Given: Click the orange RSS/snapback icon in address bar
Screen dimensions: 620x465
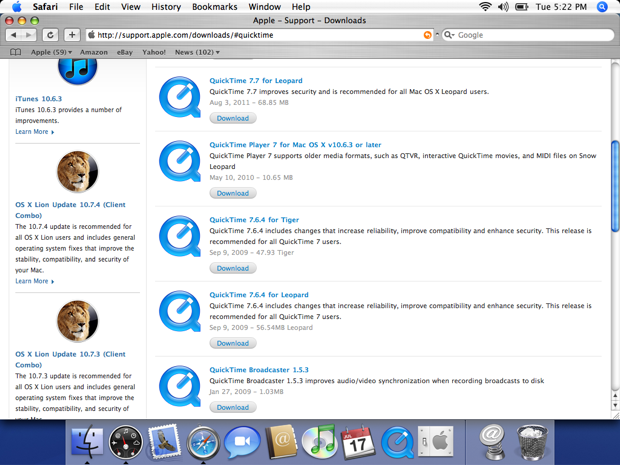Looking at the screenshot, I should pos(427,35).
